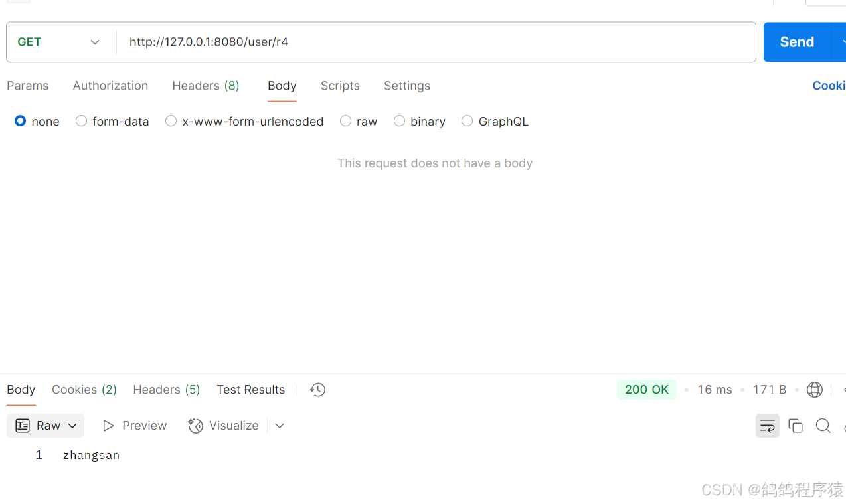
Task: Open the request Settings tab
Action: [x=407, y=86]
